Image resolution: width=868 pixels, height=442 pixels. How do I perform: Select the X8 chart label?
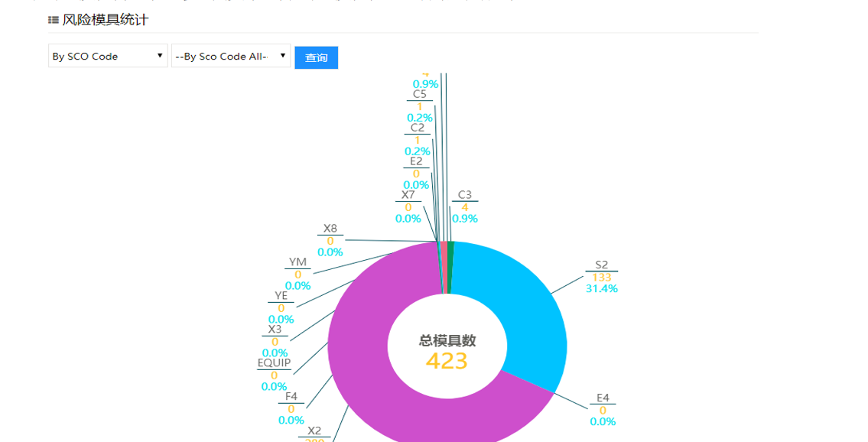point(330,240)
